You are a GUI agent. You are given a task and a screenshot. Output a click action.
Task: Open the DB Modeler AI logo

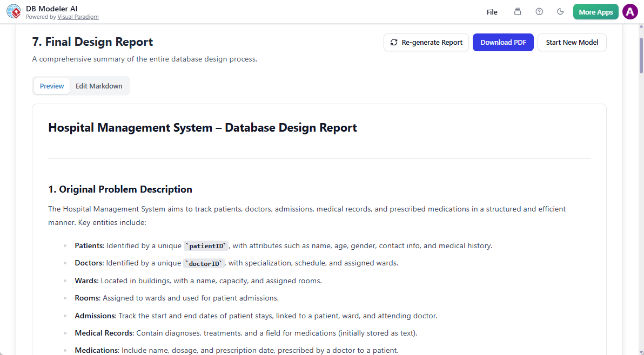point(14,11)
